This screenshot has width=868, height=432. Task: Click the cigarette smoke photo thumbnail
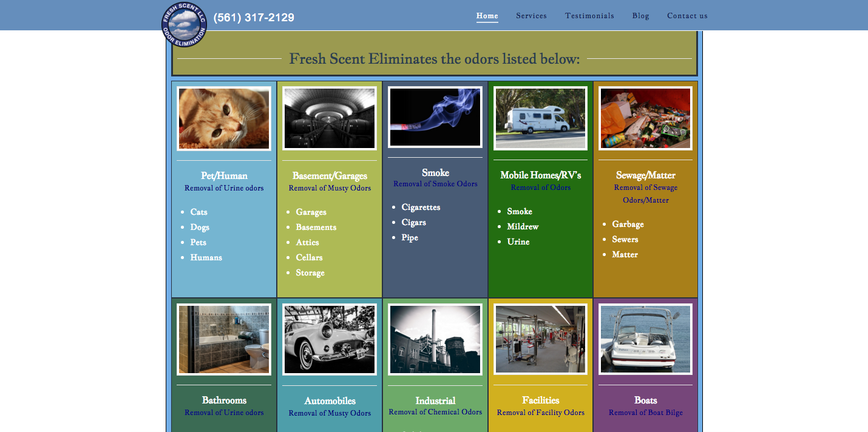pyautogui.click(x=435, y=117)
